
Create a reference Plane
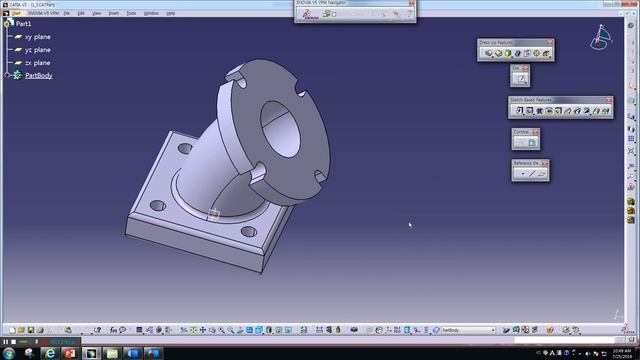click(542, 174)
